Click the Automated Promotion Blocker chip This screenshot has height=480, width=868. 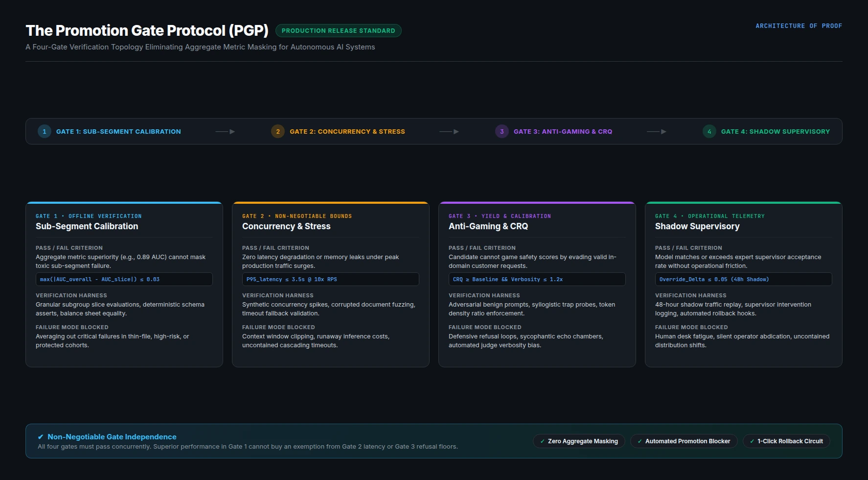[x=684, y=441]
